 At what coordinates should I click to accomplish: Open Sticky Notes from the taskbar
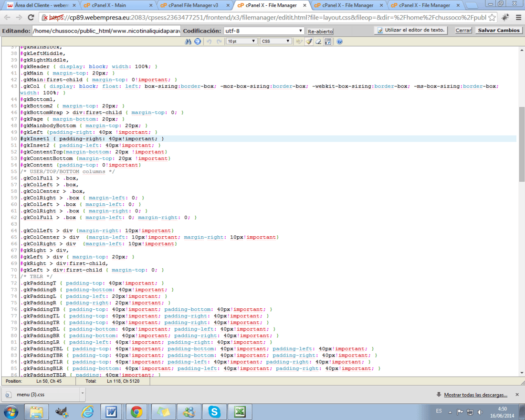coord(163,412)
